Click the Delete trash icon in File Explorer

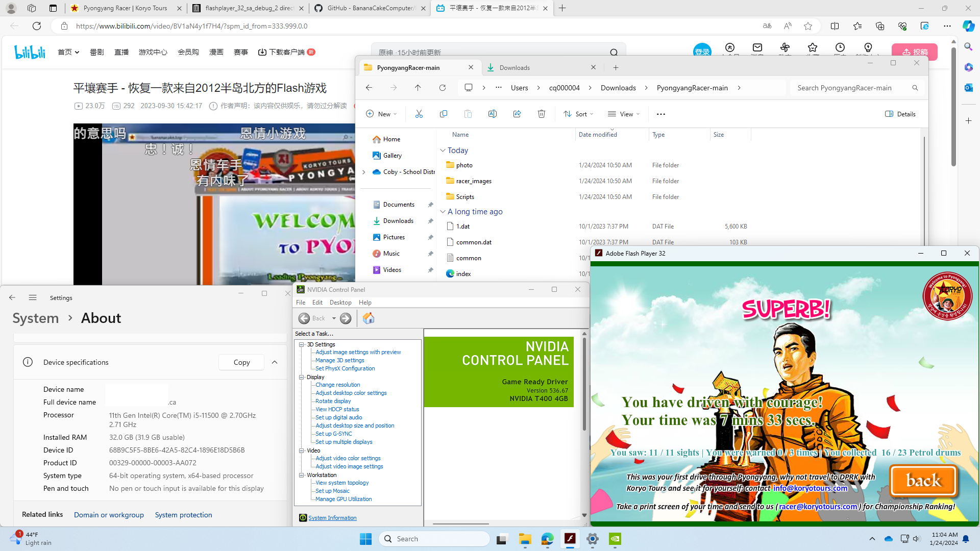click(541, 114)
